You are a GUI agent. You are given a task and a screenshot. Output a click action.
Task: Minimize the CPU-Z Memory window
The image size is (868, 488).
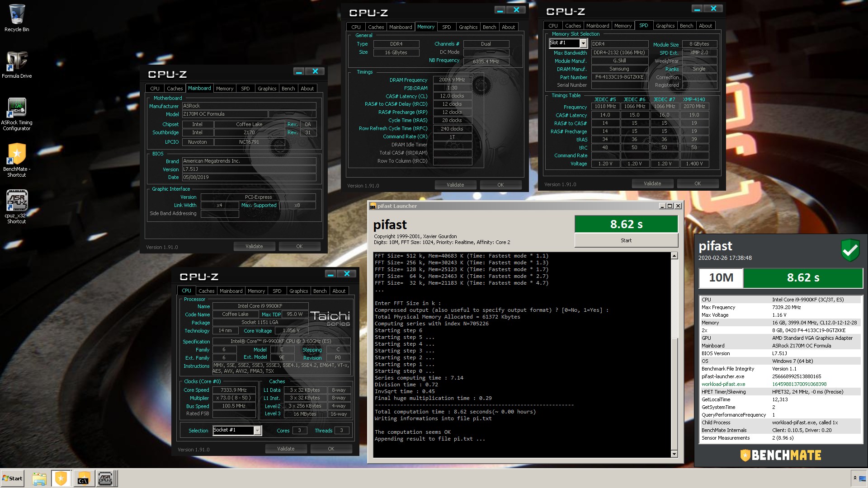tap(500, 10)
